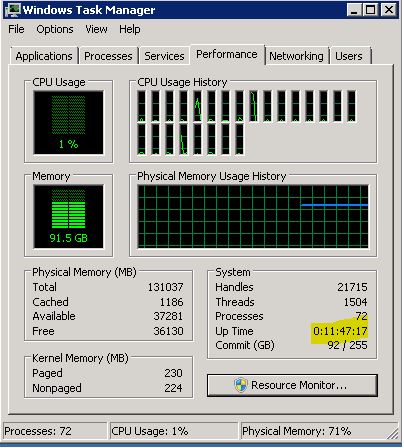
Task: Click Up Time value 0:11:47:17
Action: (x=340, y=331)
